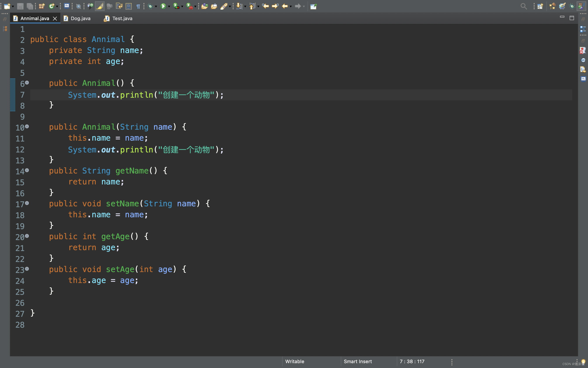Viewport: 588px width, 368px height.
Task: Open the Javadoc @ view icon
Action: click(x=583, y=60)
